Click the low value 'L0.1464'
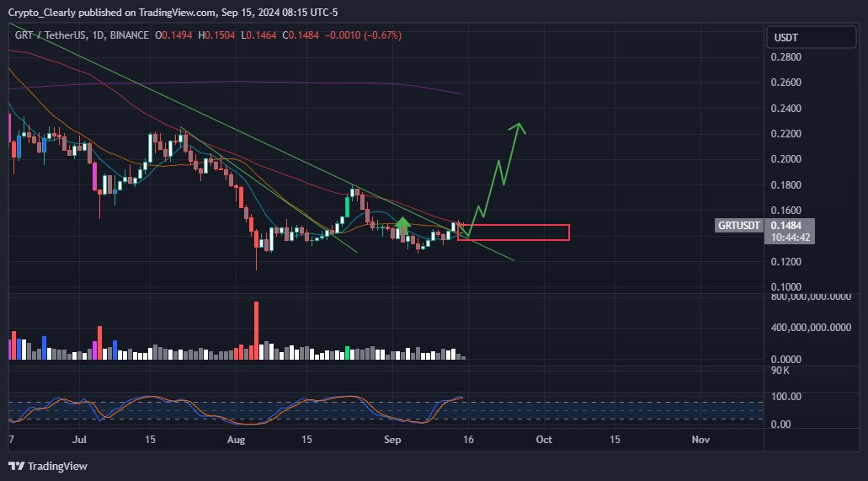The width and height of the screenshot is (868, 481). point(258,35)
